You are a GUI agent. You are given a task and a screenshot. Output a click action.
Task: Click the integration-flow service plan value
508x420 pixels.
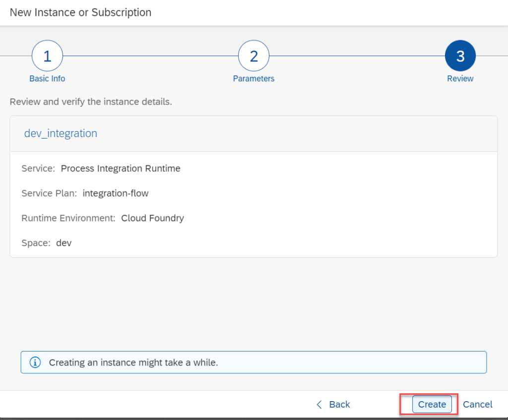tap(116, 193)
